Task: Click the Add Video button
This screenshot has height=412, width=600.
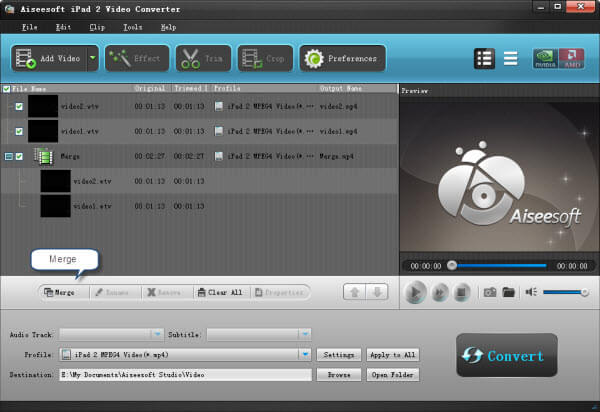Action: [49, 59]
